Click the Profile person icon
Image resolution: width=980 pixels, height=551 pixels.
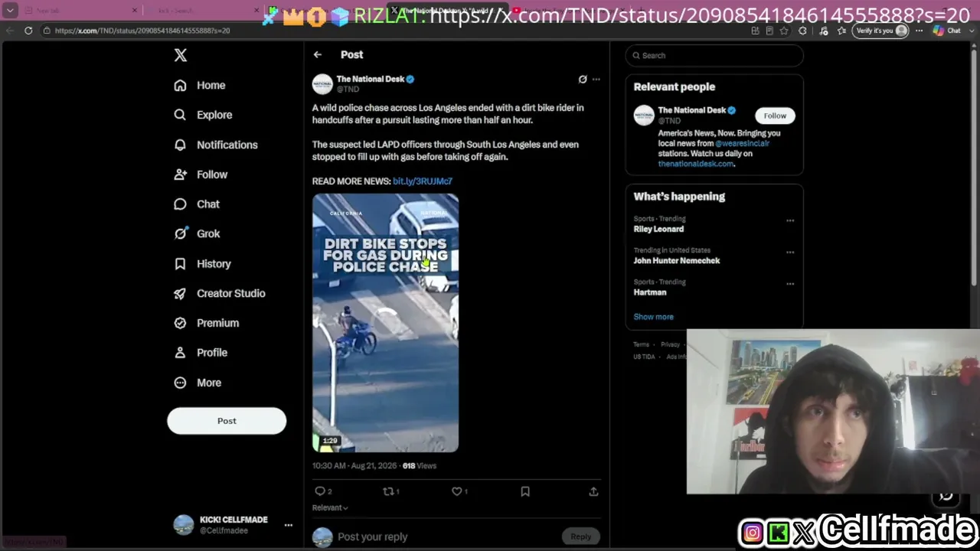tap(180, 353)
